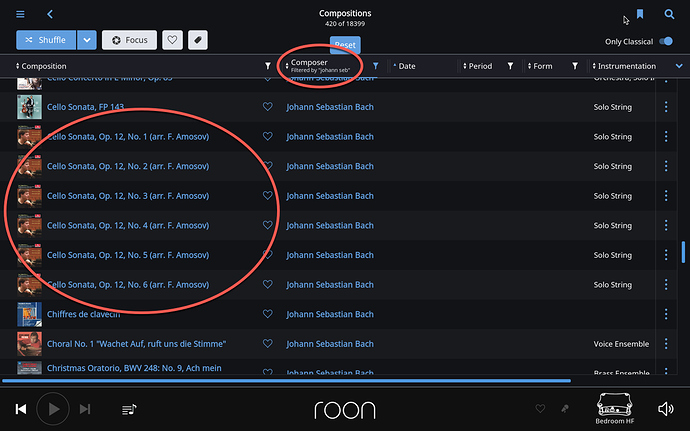Open the tags filter button
690x431 pixels.
pos(198,40)
